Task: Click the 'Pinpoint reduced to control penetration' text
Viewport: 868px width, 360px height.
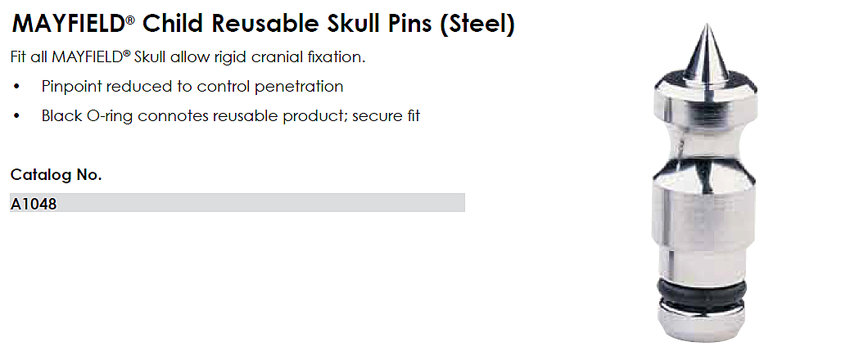Action: tap(192, 87)
